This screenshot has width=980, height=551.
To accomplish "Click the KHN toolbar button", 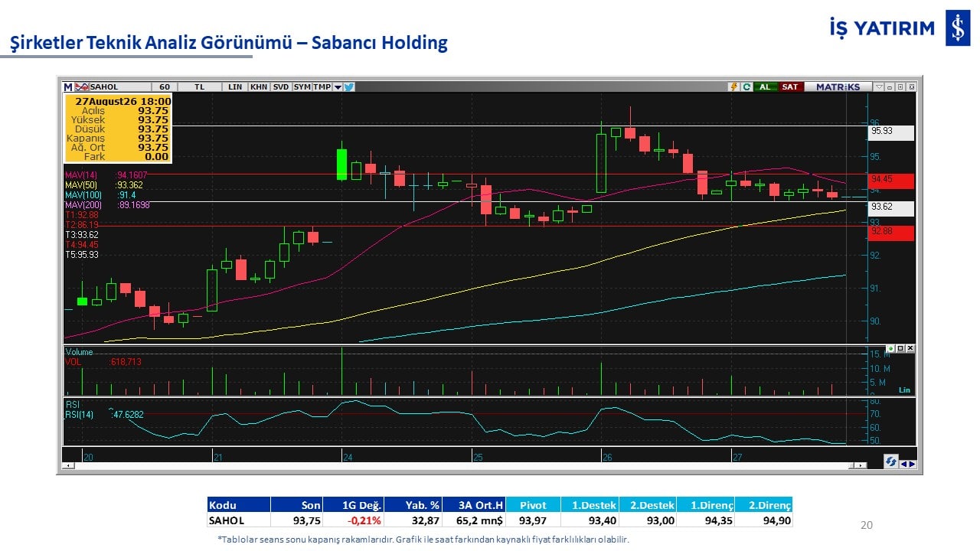I will [x=259, y=87].
